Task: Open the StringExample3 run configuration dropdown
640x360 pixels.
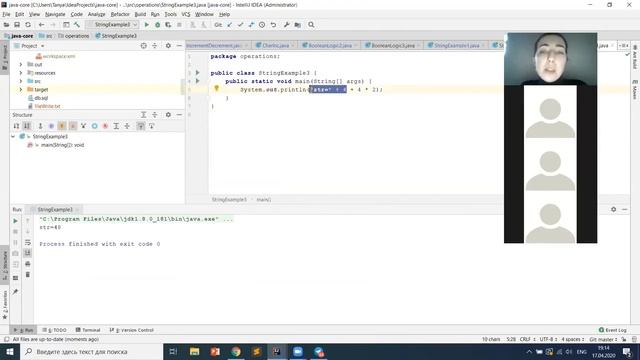Action: 113,25
